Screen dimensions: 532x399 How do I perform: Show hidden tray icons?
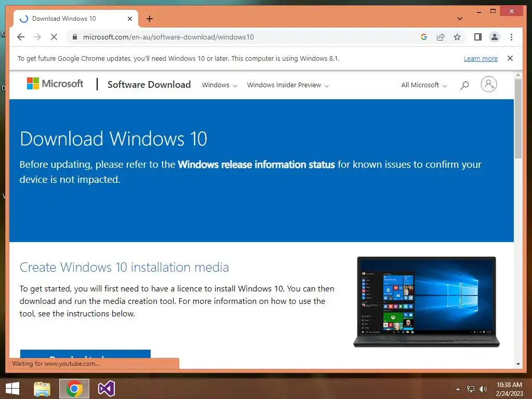click(x=458, y=389)
